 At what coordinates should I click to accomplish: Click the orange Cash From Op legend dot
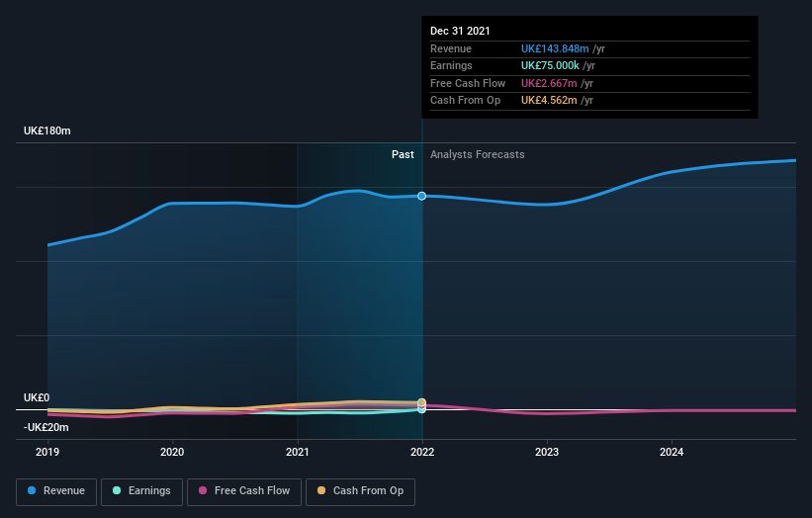click(x=321, y=490)
